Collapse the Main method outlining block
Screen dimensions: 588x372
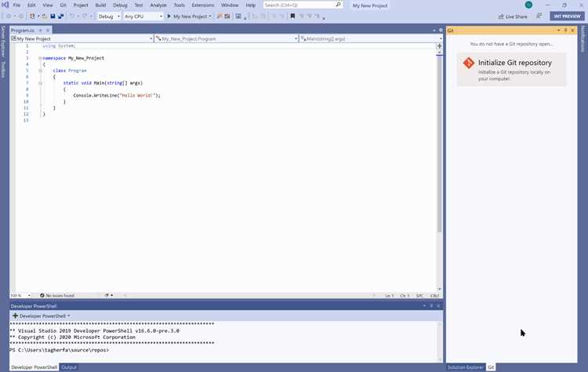pos(40,83)
